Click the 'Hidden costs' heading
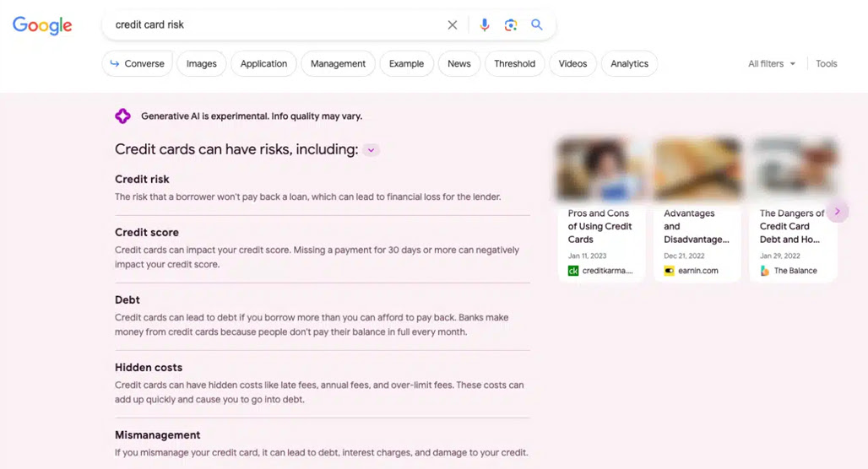868x469 pixels. pyautogui.click(x=149, y=367)
